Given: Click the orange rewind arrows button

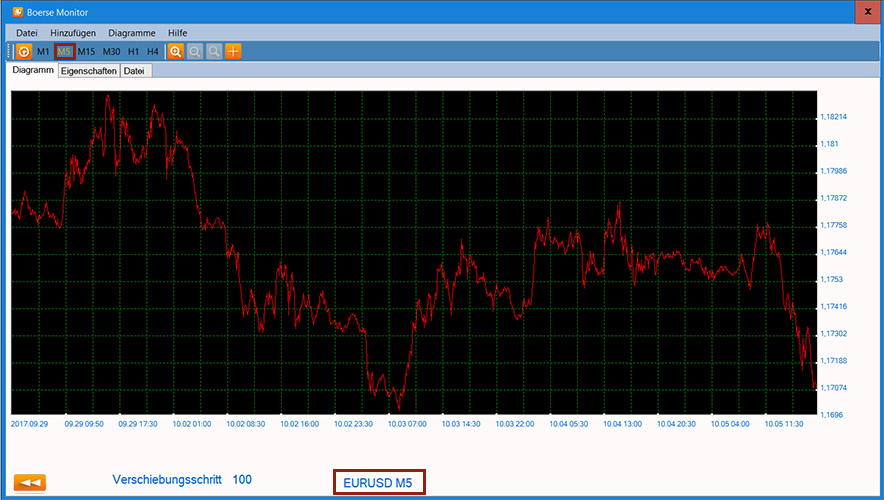Looking at the screenshot, I should coord(30,482).
